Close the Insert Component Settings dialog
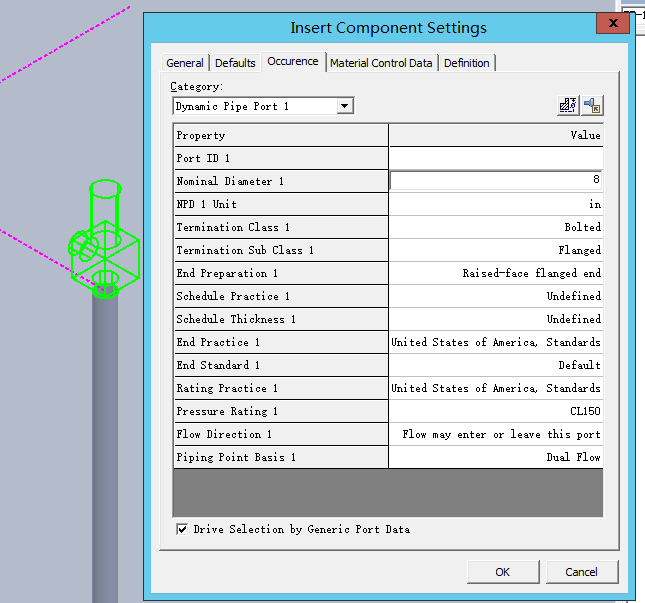This screenshot has height=603, width=645. 613,23
